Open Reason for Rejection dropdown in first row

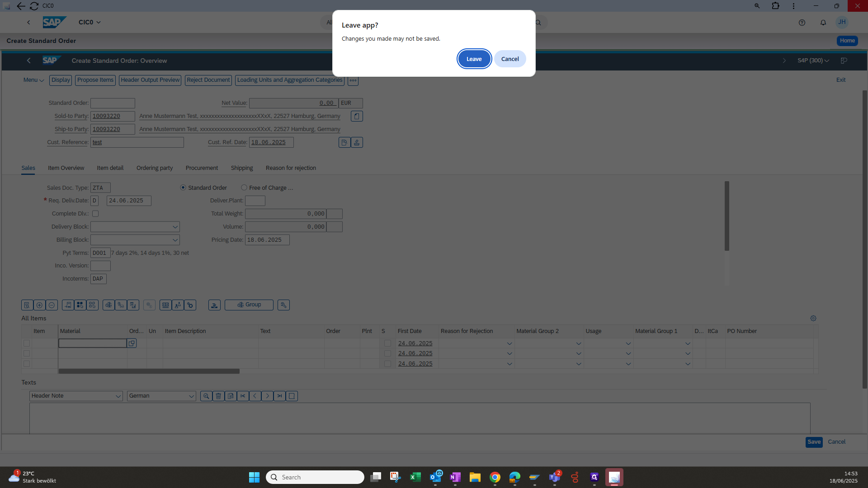(509, 344)
